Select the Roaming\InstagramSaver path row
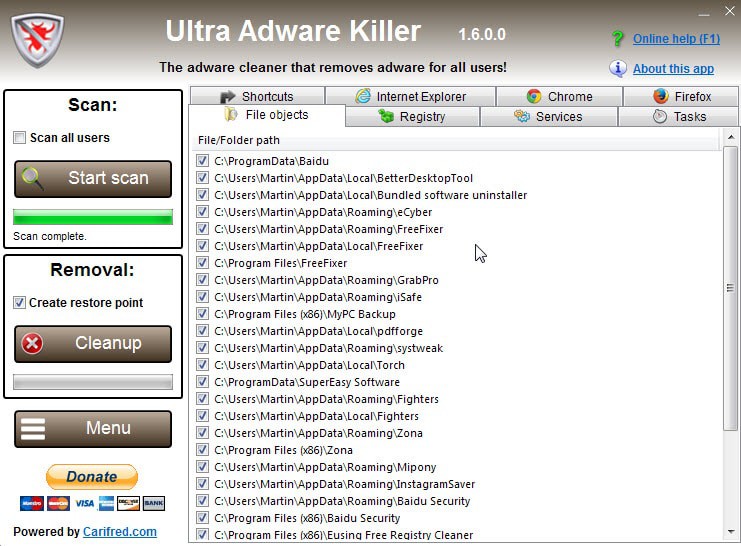 click(345, 484)
